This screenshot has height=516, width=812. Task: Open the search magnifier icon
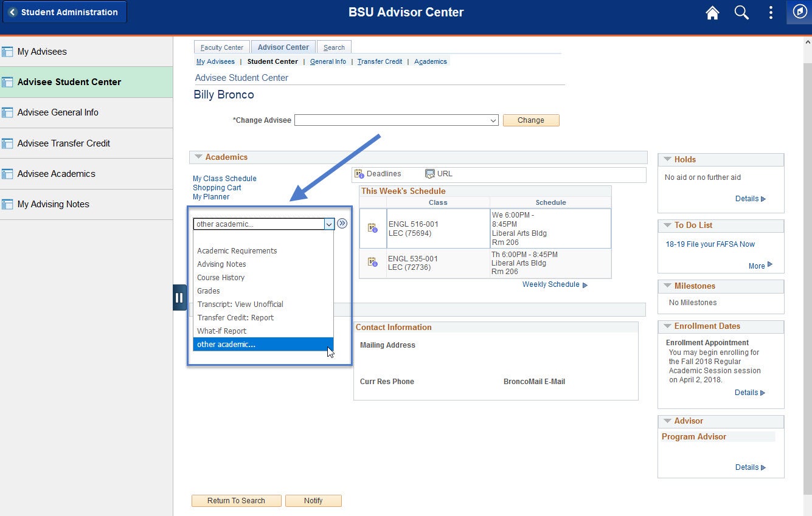click(741, 13)
